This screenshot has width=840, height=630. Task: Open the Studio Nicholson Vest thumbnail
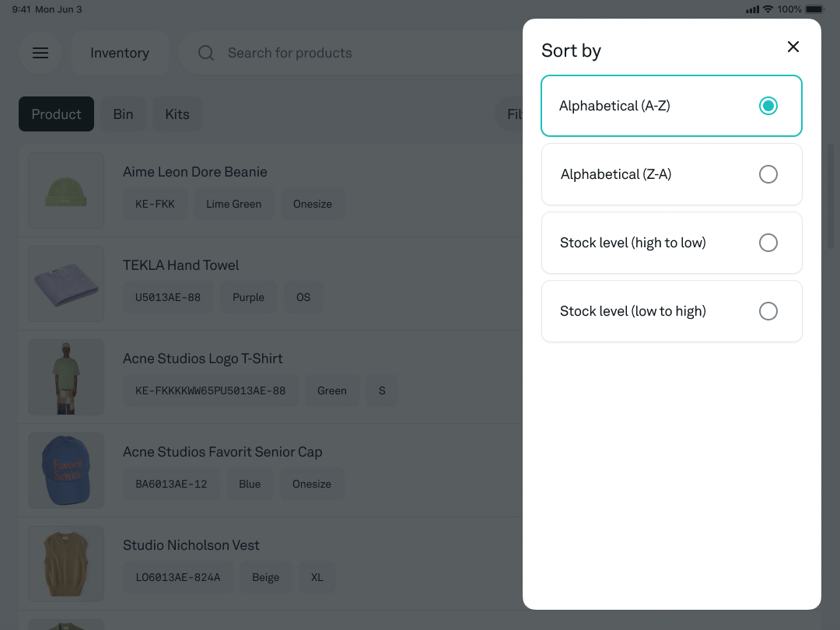66,564
